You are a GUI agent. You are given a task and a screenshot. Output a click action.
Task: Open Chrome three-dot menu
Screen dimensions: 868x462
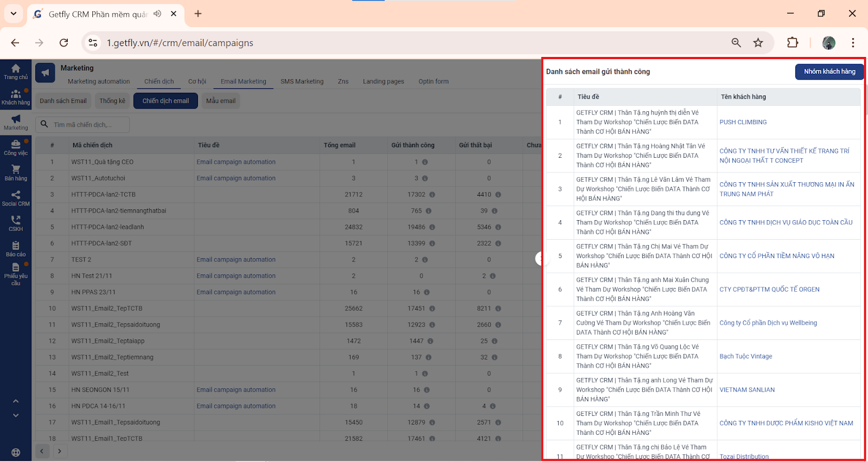853,43
